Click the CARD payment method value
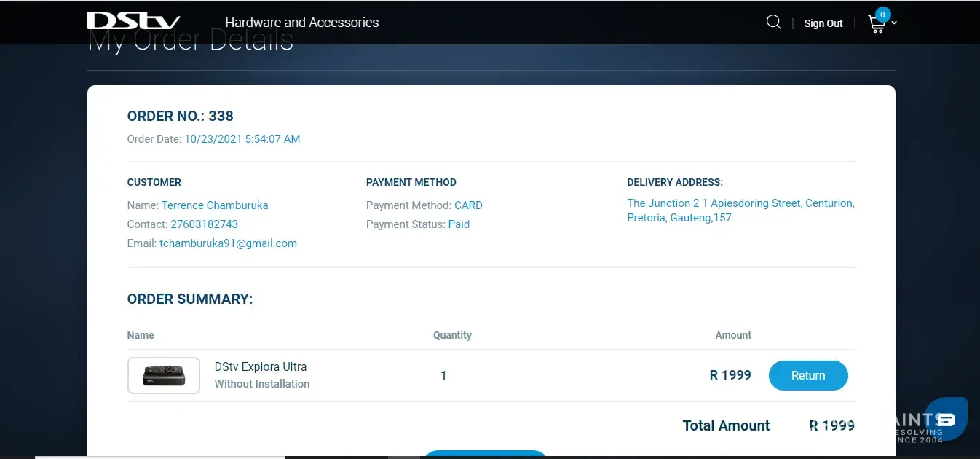Viewport: 980px width, 459px height. [468, 205]
